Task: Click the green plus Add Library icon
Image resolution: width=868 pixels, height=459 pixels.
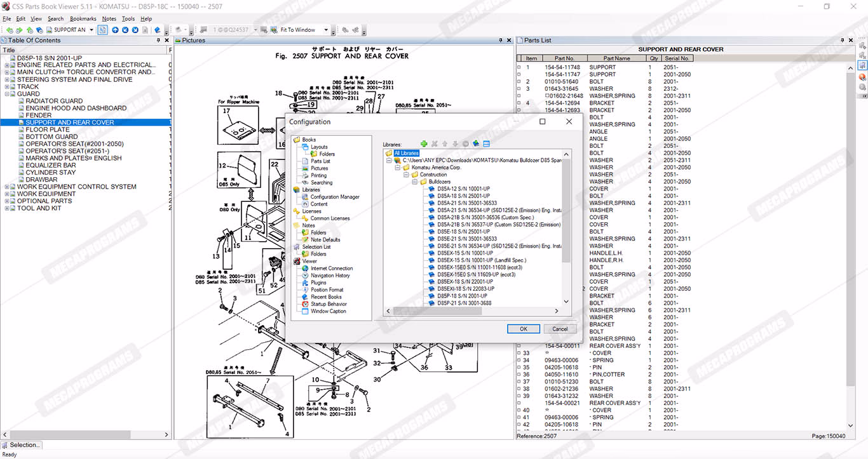Action: tap(424, 144)
